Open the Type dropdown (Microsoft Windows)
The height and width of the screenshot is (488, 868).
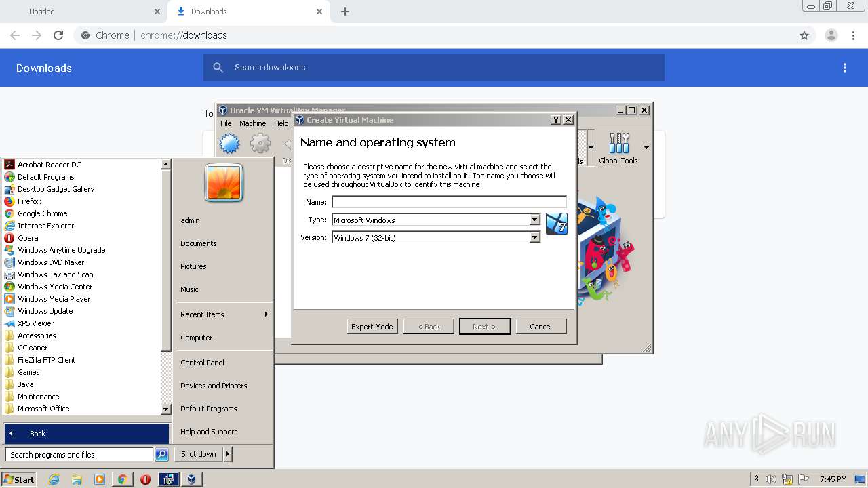(x=534, y=220)
